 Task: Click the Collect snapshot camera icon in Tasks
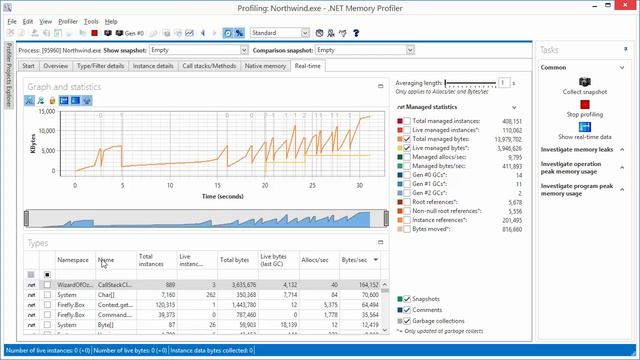585,82
